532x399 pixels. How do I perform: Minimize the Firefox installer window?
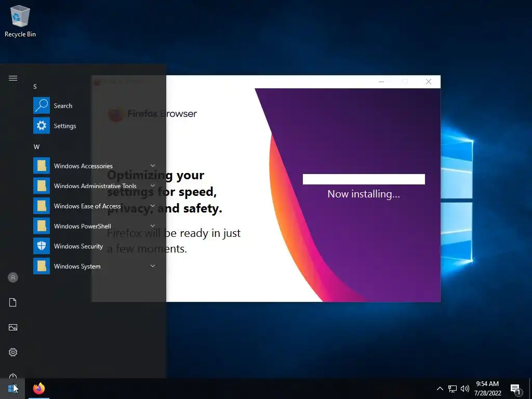pos(381,82)
